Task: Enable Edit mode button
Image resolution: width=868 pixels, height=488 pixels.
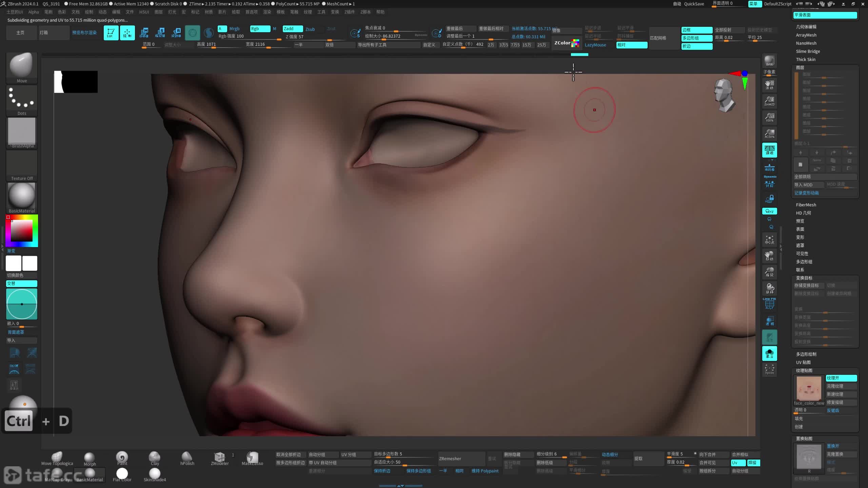Action: coord(111,33)
